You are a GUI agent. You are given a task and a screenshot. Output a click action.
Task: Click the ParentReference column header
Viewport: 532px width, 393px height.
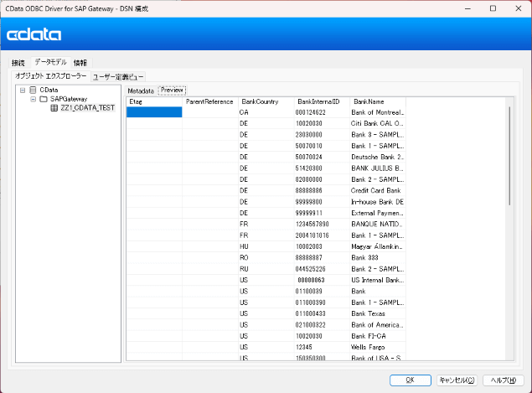tap(210, 102)
